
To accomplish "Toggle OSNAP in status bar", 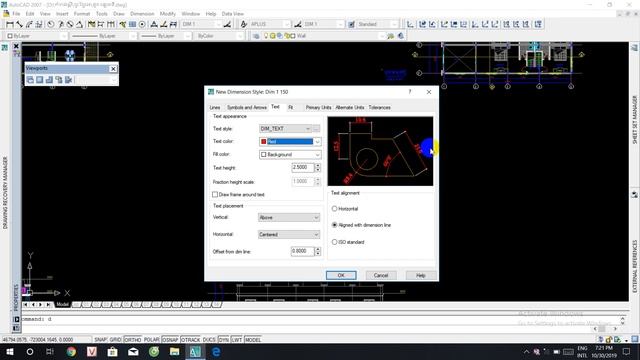I will pos(170,340).
